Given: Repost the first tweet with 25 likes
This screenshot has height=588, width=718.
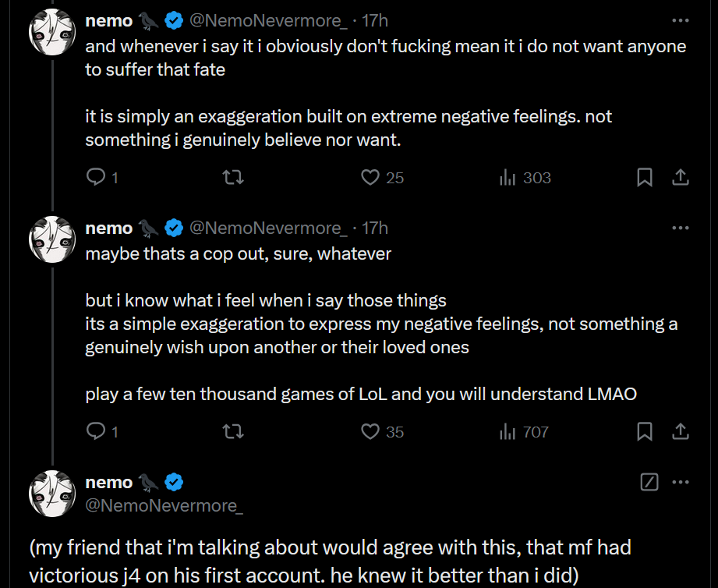Looking at the screenshot, I should [233, 178].
